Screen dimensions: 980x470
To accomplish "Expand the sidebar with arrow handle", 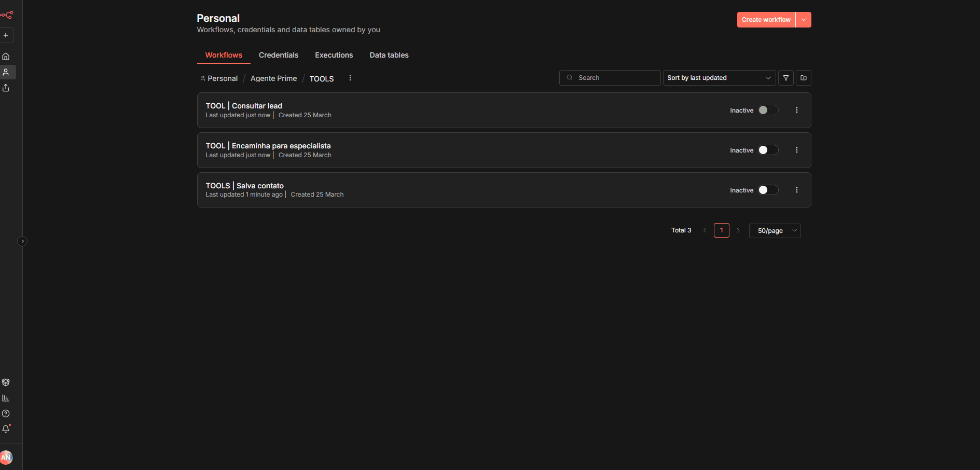I will 22,241.
